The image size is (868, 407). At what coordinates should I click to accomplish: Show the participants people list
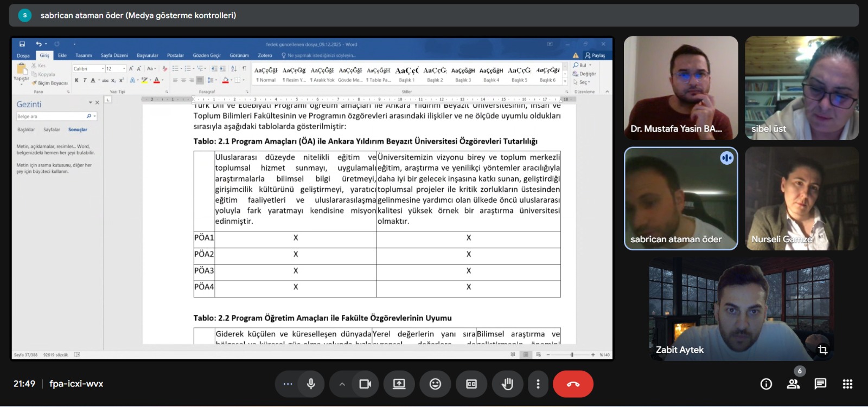[x=793, y=384]
